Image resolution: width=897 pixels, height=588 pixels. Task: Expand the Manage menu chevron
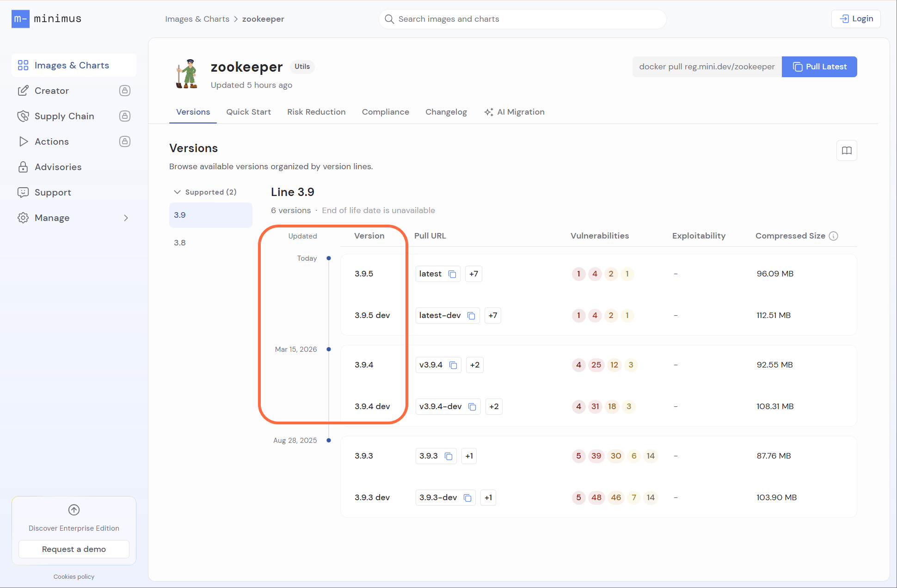[126, 218]
